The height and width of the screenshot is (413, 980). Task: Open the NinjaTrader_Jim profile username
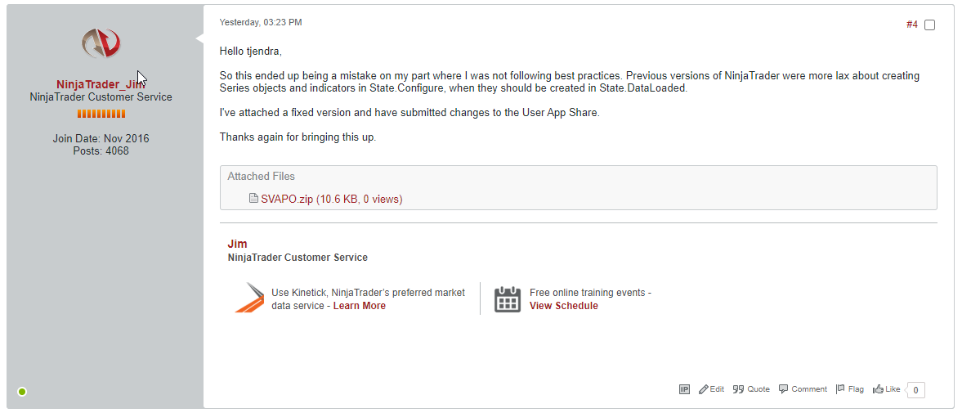101,84
